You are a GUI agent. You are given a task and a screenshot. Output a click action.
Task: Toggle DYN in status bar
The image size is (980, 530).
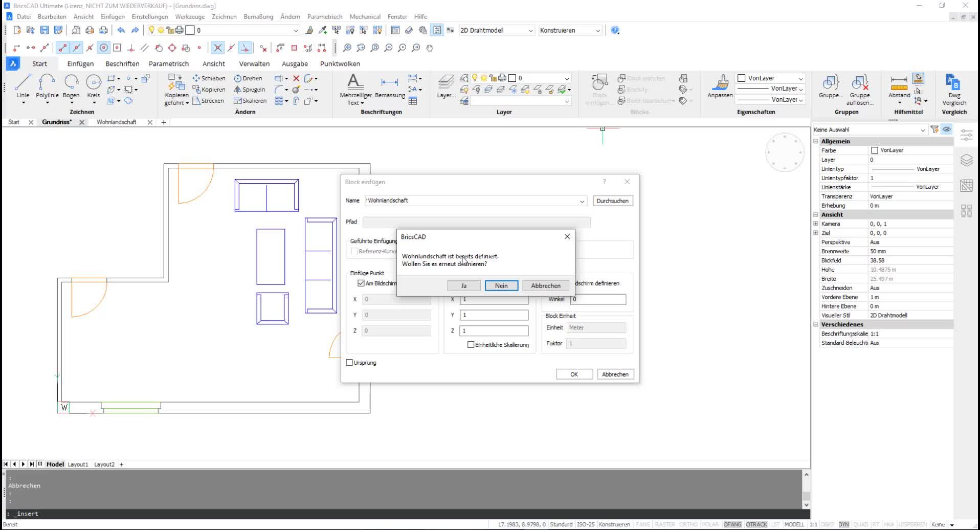tap(843, 524)
